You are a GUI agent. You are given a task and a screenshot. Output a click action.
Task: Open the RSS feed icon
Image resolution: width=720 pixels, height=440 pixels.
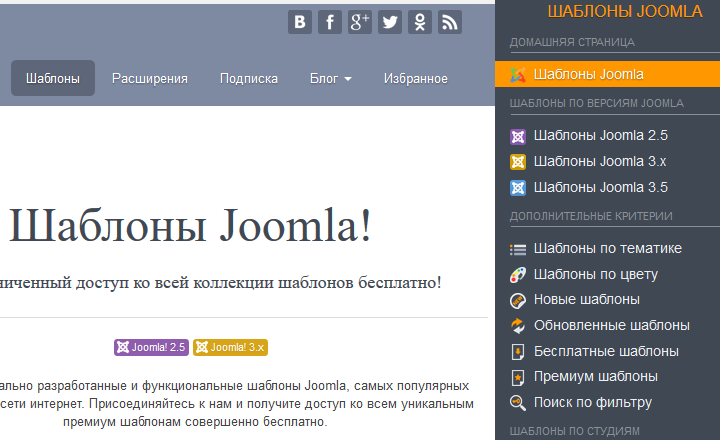[x=450, y=22]
